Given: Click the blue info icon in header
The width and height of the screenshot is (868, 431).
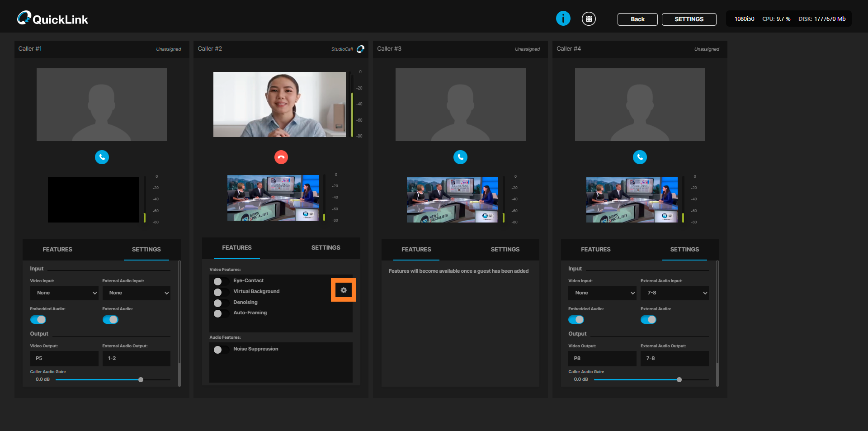Looking at the screenshot, I should coord(563,19).
